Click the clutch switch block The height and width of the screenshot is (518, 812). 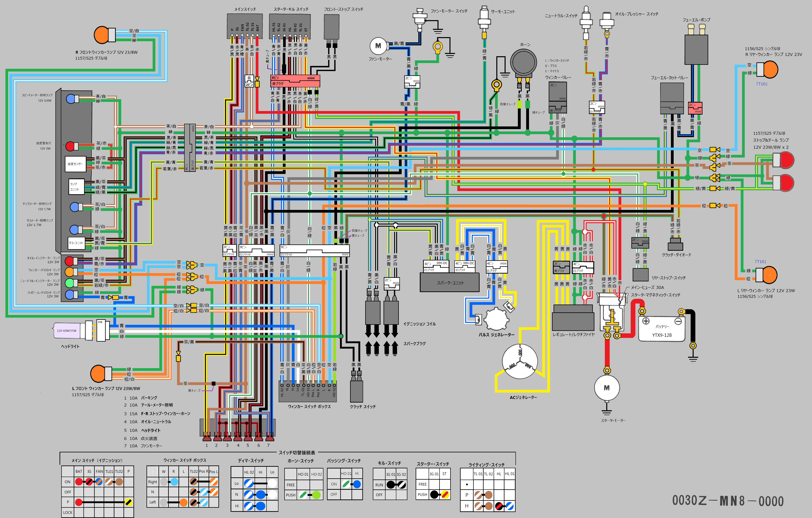click(x=357, y=391)
